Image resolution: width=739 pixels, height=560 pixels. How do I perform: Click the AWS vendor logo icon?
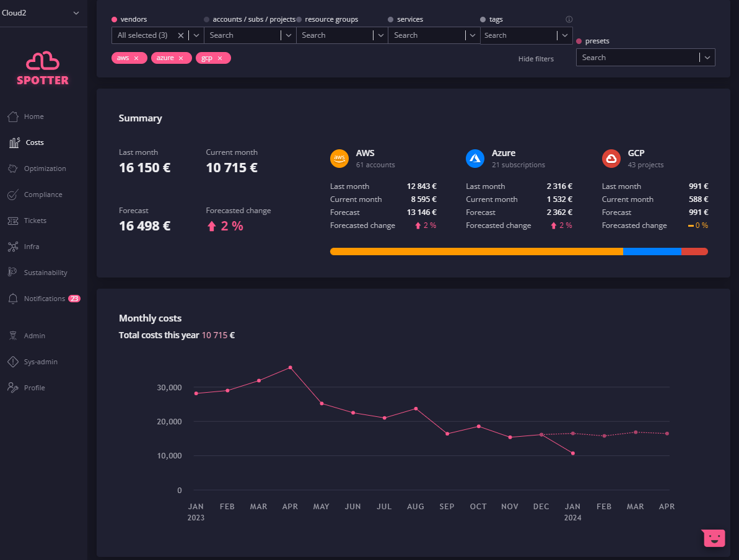(339, 159)
